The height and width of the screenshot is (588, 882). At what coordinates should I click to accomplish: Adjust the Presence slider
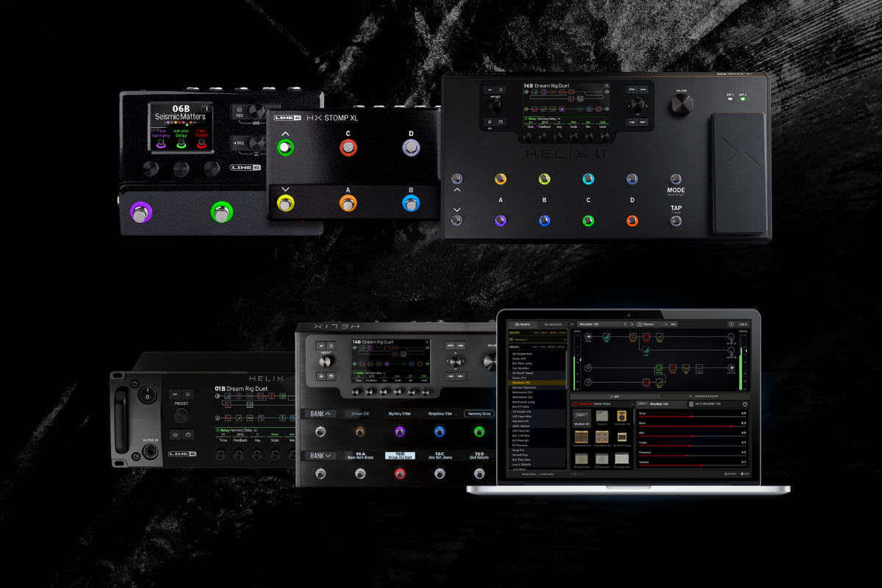pyautogui.click(x=692, y=456)
